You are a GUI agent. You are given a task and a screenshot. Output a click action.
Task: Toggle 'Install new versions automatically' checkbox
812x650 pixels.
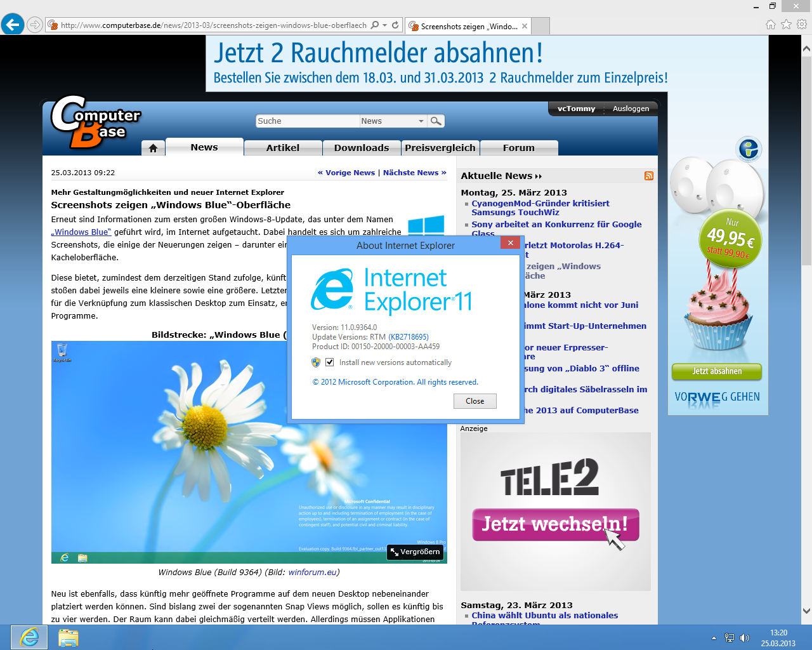329,362
